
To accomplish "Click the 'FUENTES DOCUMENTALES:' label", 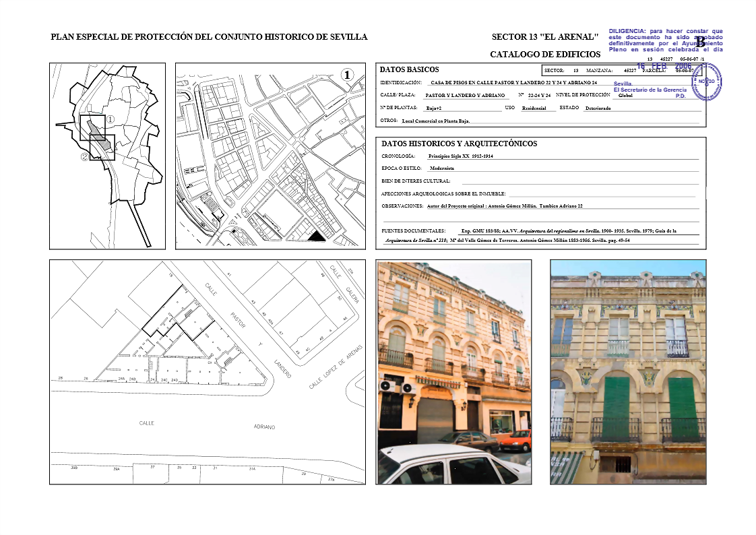I will point(413,231).
